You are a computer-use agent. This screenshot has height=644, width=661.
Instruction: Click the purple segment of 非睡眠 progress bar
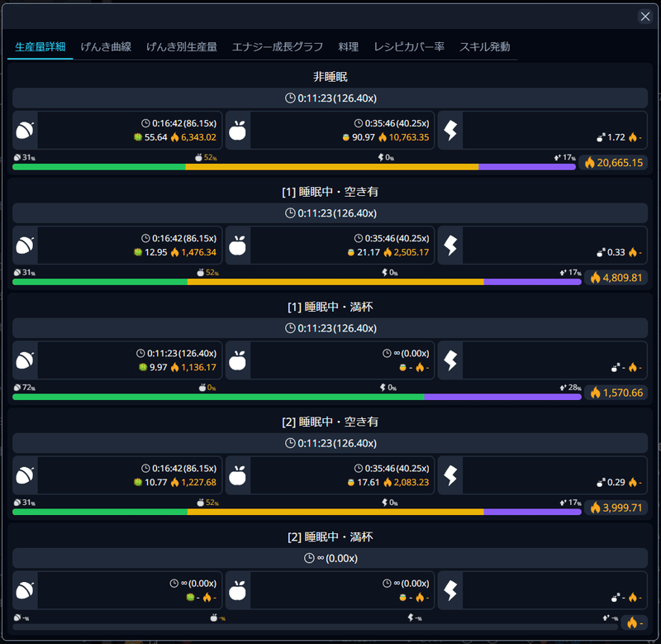pos(526,167)
